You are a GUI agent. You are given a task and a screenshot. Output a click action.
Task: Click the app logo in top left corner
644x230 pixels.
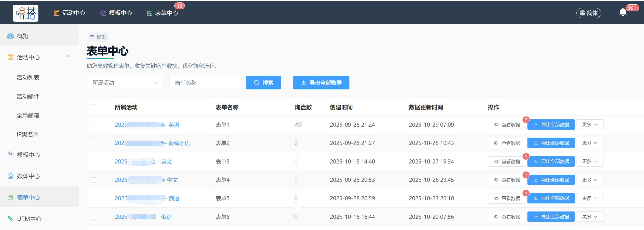point(26,13)
